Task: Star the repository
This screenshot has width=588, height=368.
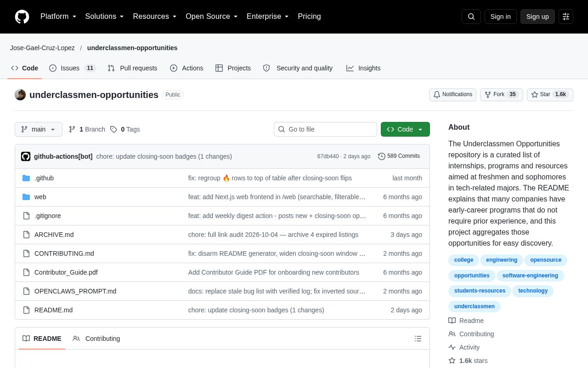Action: 550,94
